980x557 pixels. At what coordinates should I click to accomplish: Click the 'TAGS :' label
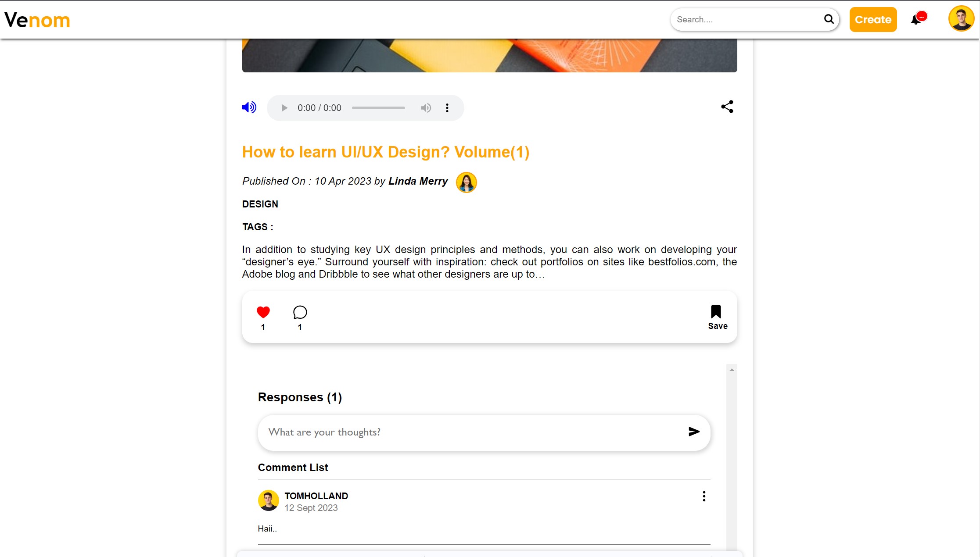[258, 227]
